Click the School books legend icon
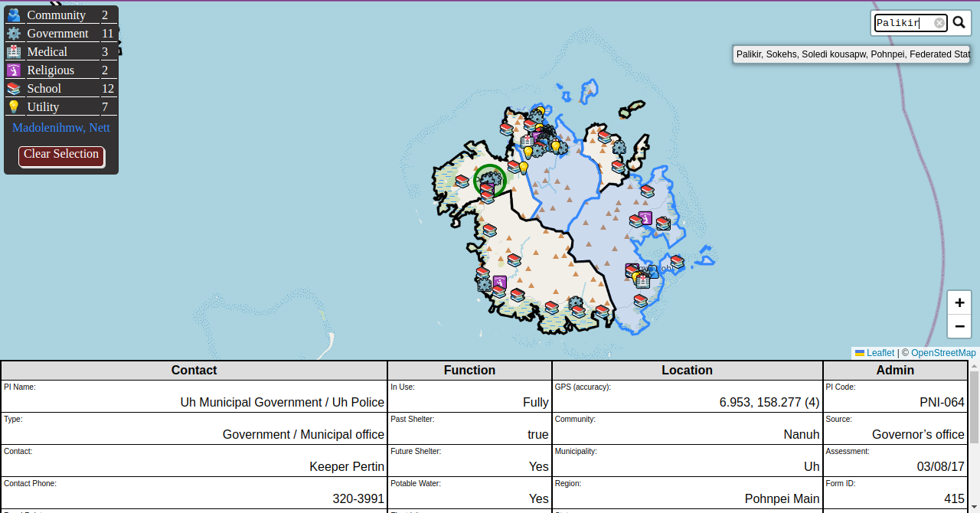 [x=14, y=88]
